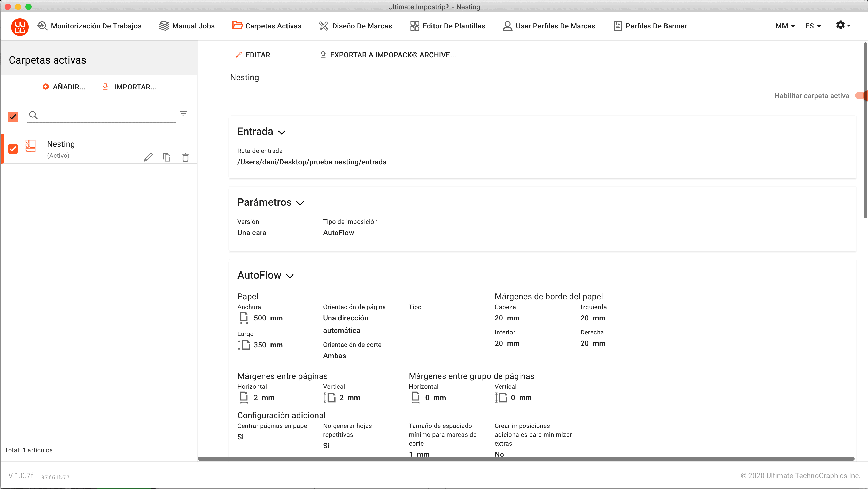Click the EDITAR button
Screen dimensions: 868x489
point(253,55)
